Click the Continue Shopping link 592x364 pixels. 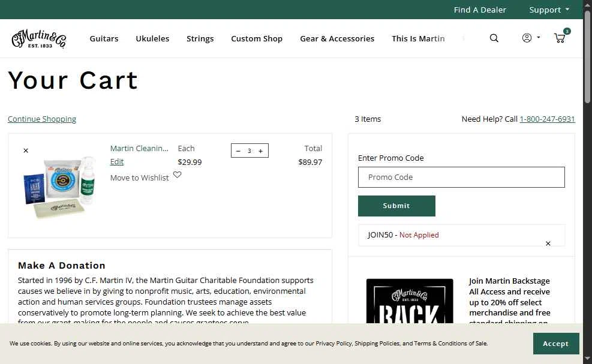pyautogui.click(x=42, y=119)
